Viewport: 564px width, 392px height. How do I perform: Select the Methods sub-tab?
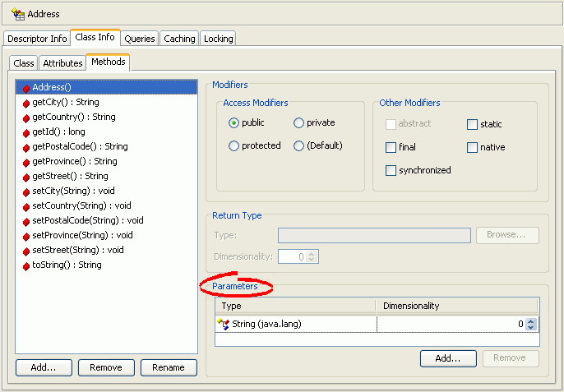109,62
